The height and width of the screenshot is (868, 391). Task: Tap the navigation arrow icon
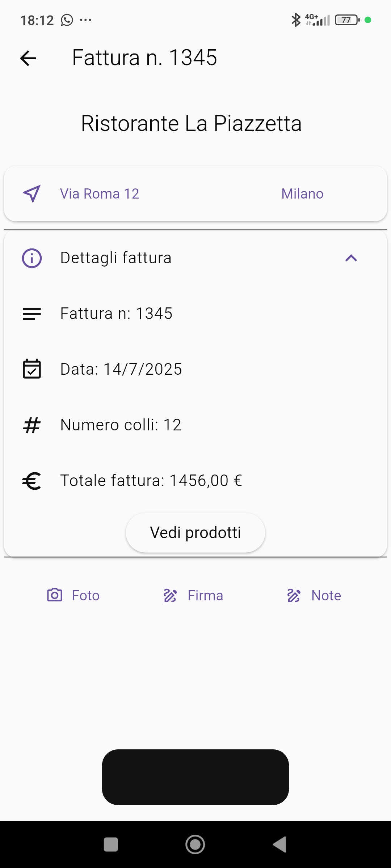[x=32, y=194]
